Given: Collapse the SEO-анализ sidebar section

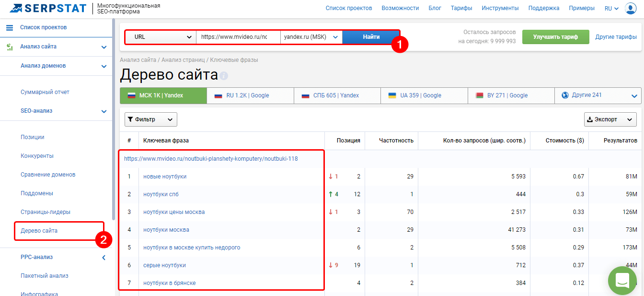Looking at the screenshot, I should (103, 111).
